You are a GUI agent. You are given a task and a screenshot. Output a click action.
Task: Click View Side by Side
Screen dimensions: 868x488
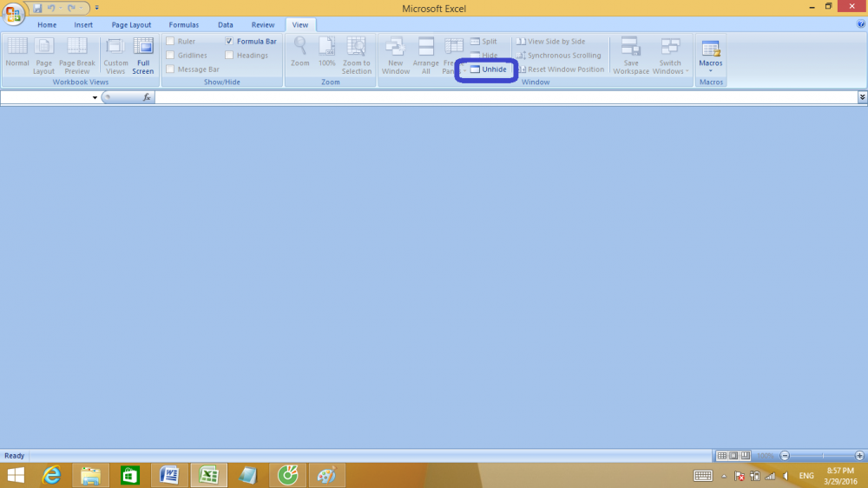click(x=551, y=41)
